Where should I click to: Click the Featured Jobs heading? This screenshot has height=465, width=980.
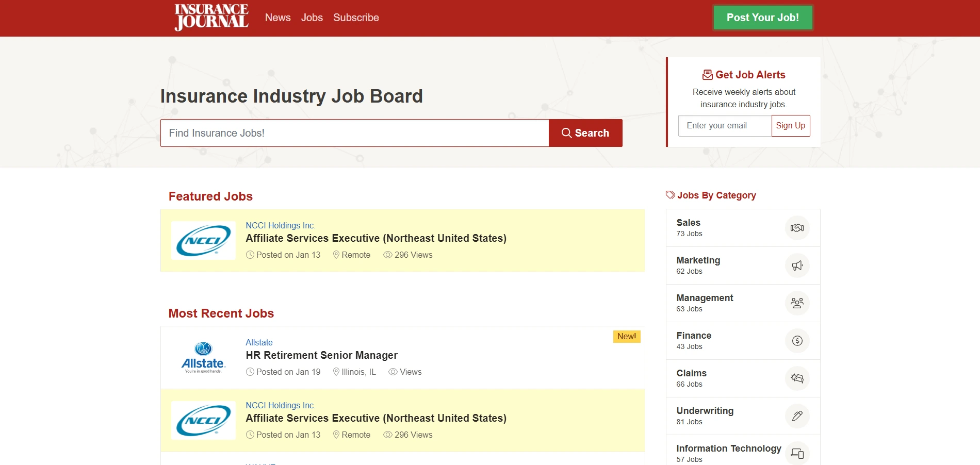point(210,196)
